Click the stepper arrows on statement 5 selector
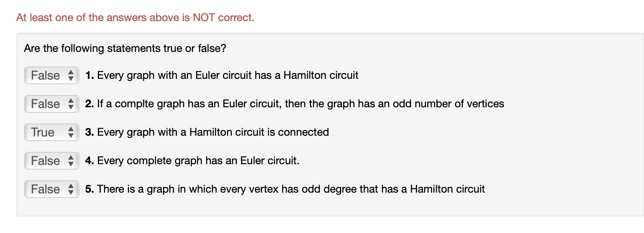644x233 pixels. point(71,189)
